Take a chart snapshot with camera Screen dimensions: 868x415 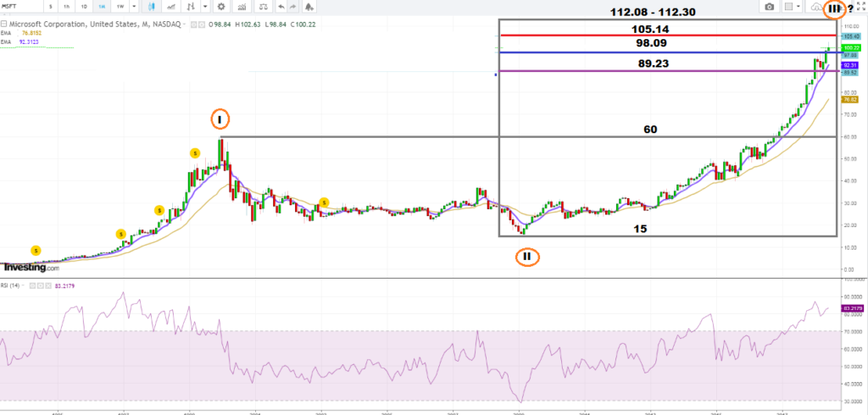click(x=770, y=7)
